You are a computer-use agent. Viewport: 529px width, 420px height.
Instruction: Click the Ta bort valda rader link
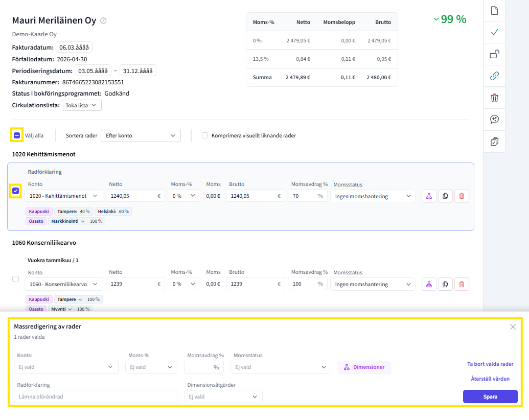pos(490,364)
